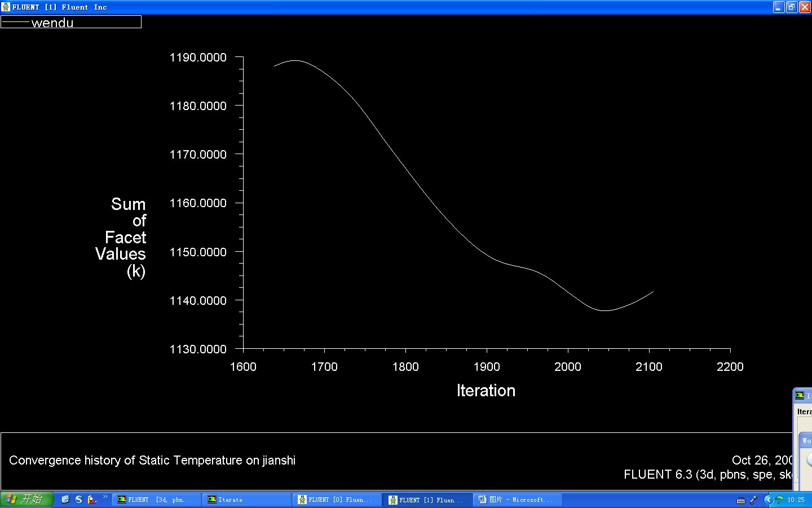
Task: Click the system clock showing 10:25
Action: (796, 500)
